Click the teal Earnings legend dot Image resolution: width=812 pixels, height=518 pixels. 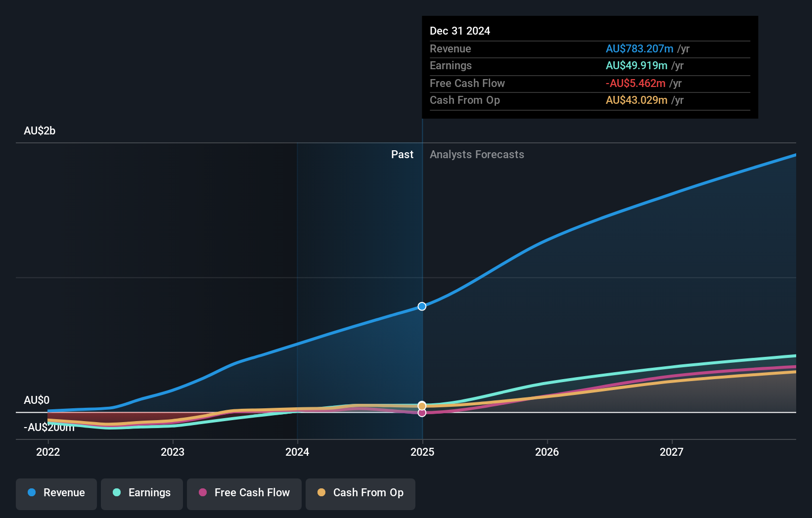click(x=117, y=492)
